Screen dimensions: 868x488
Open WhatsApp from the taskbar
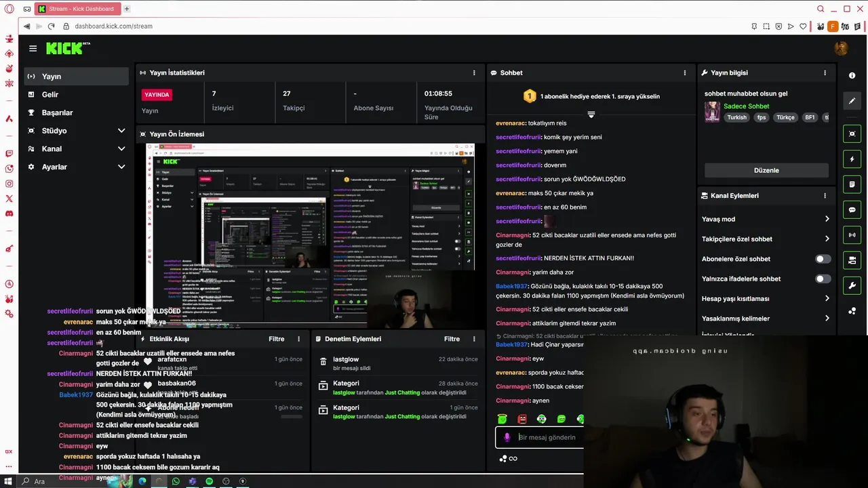pyautogui.click(x=176, y=481)
